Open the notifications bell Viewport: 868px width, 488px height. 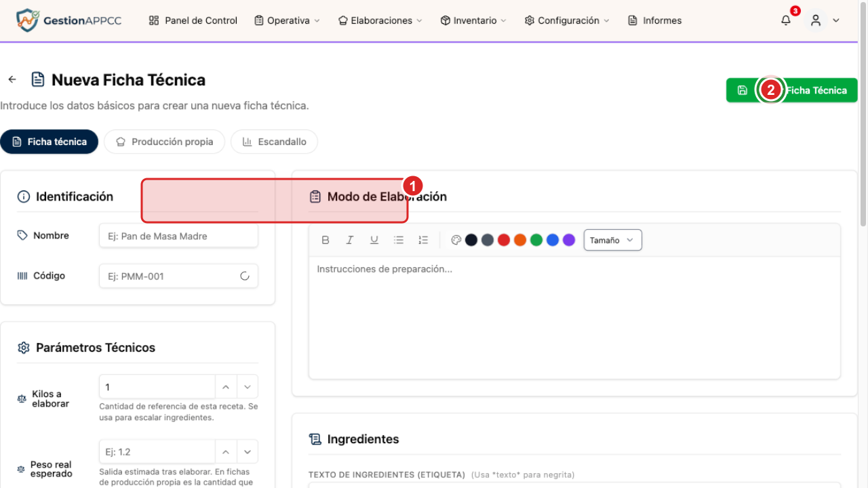pos(786,20)
